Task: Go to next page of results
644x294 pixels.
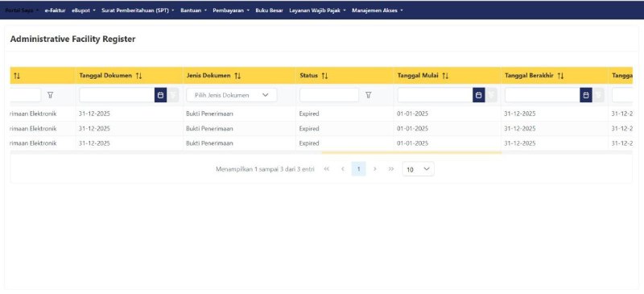Action: (374, 169)
